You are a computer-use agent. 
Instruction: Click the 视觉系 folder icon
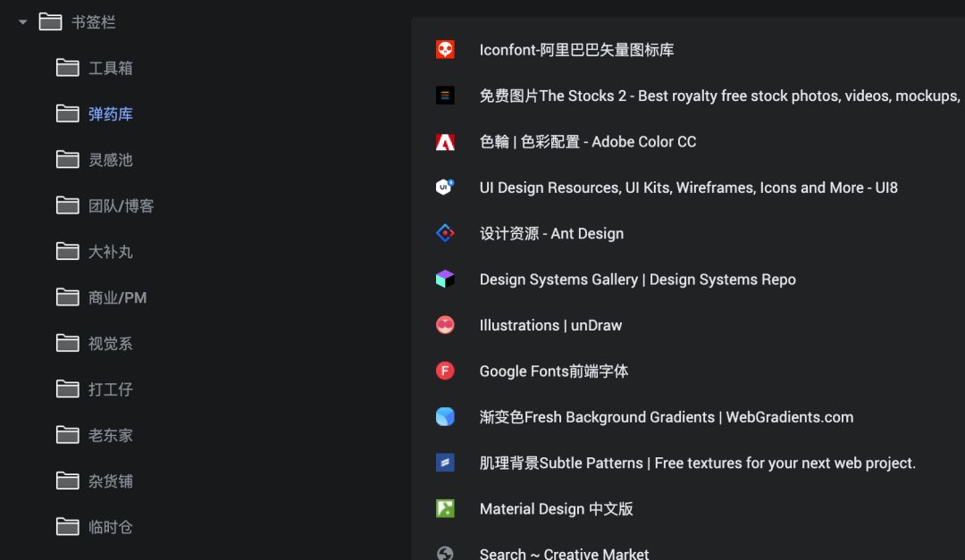point(68,343)
